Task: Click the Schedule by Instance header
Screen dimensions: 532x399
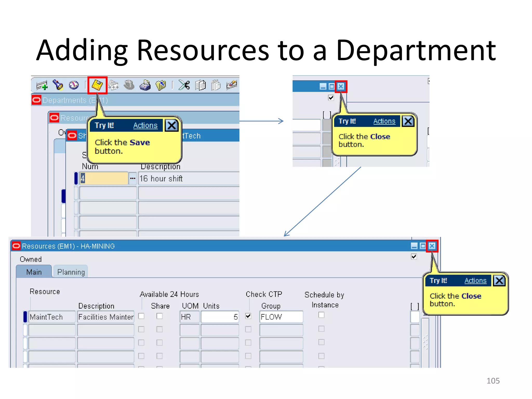Action: click(324, 300)
